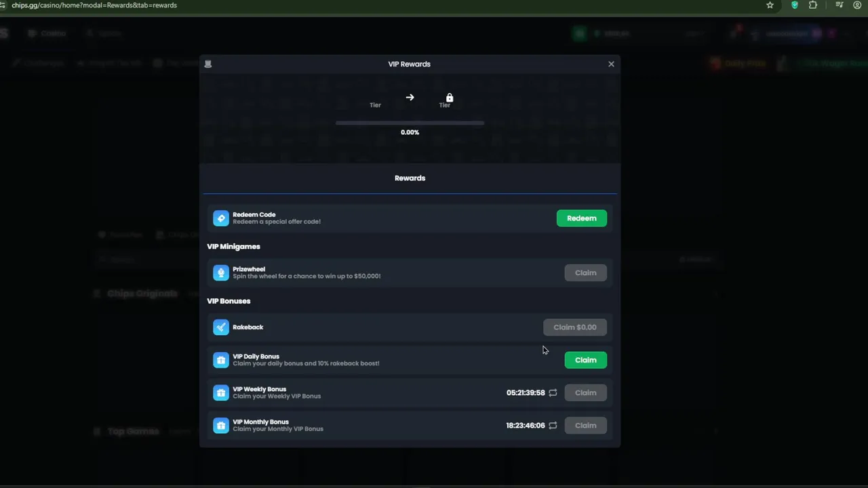Claim the Prizewheel spin
The width and height of the screenshot is (868, 488).
pos(585,272)
